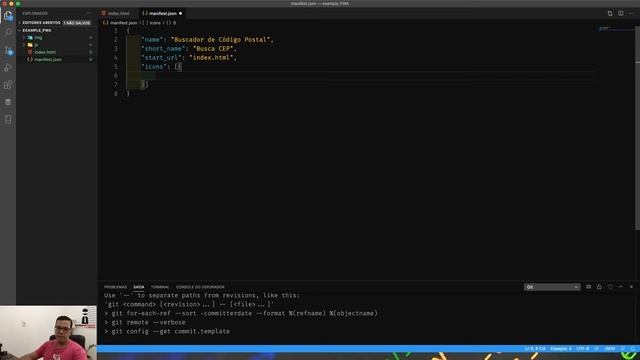640x360 pixels.
Task: Click the UTF-8 encoding status item
Action: (582, 349)
